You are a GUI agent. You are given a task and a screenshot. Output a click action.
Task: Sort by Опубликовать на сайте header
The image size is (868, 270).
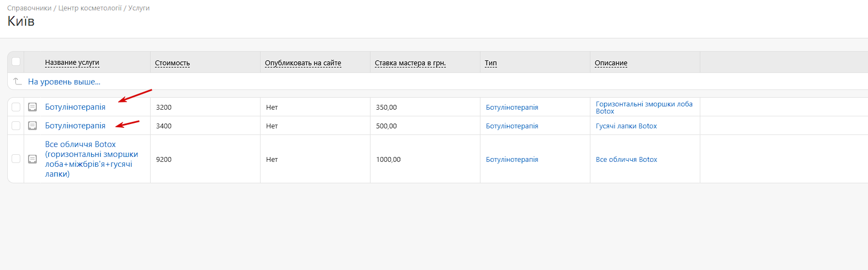[303, 63]
